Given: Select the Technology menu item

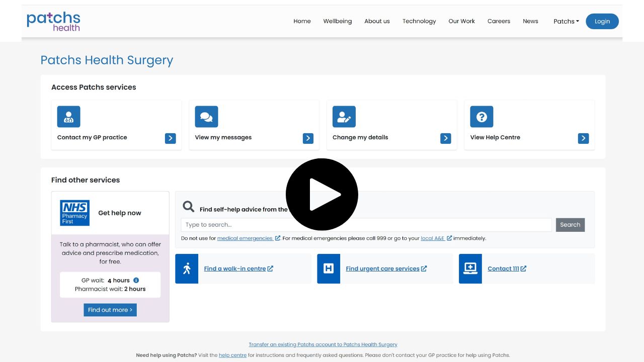Looking at the screenshot, I should pyautogui.click(x=419, y=21).
